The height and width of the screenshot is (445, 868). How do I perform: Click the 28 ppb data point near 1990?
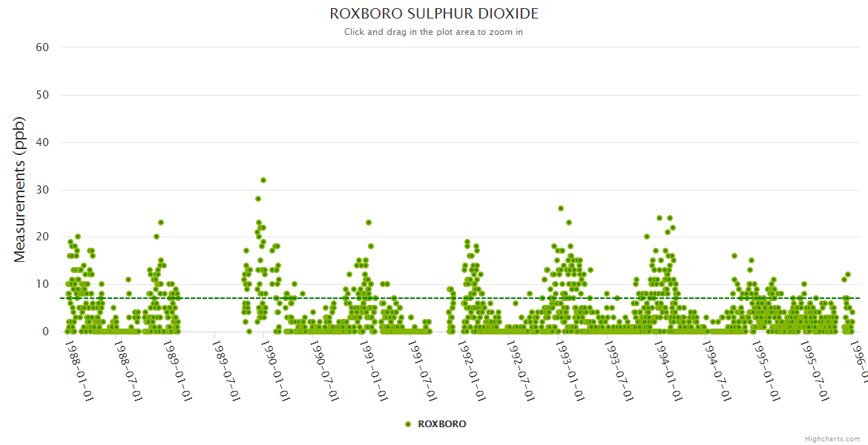pyautogui.click(x=258, y=199)
